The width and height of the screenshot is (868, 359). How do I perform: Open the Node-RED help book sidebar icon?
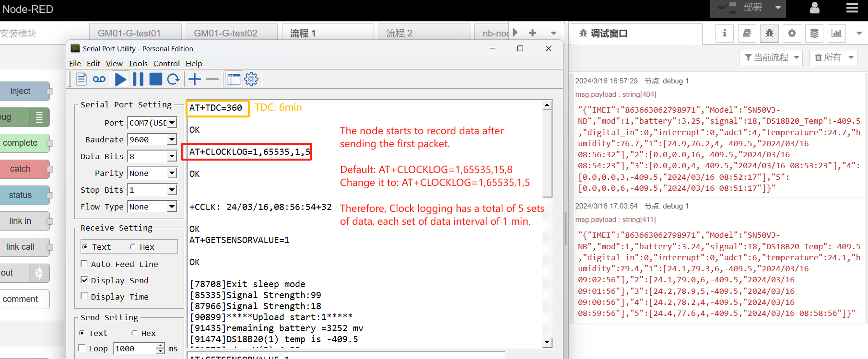click(x=747, y=33)
